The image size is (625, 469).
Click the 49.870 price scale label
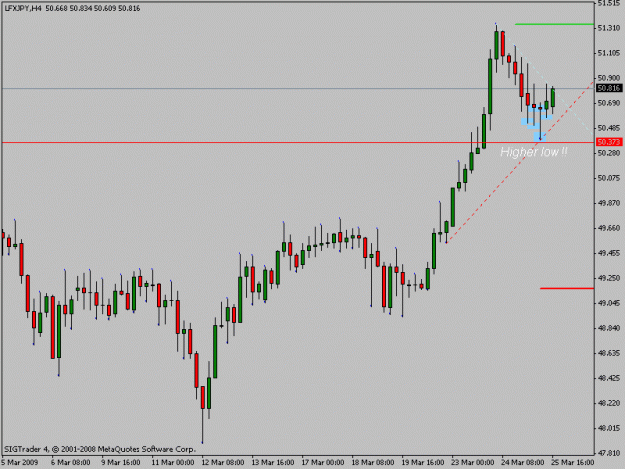(609, 203)
